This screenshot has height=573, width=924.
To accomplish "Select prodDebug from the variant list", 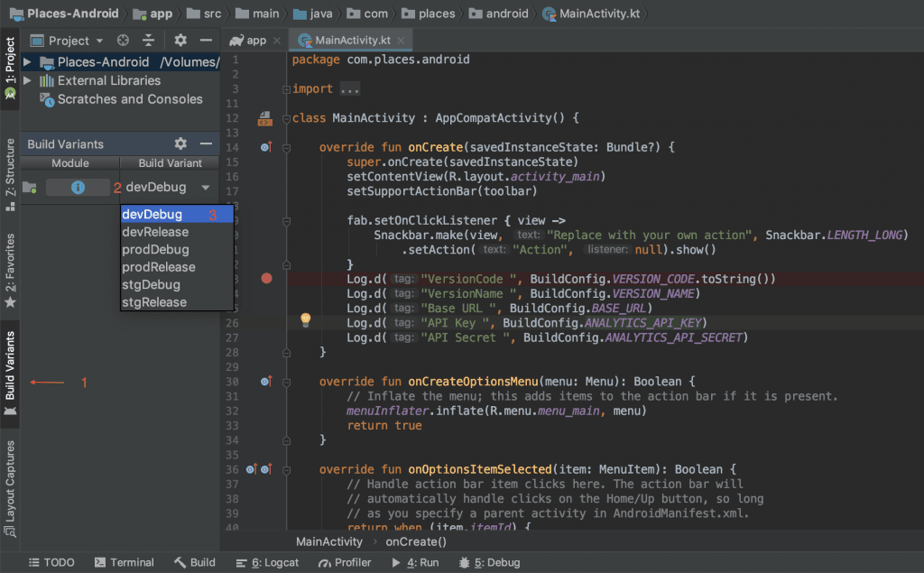I will point(177,249).
